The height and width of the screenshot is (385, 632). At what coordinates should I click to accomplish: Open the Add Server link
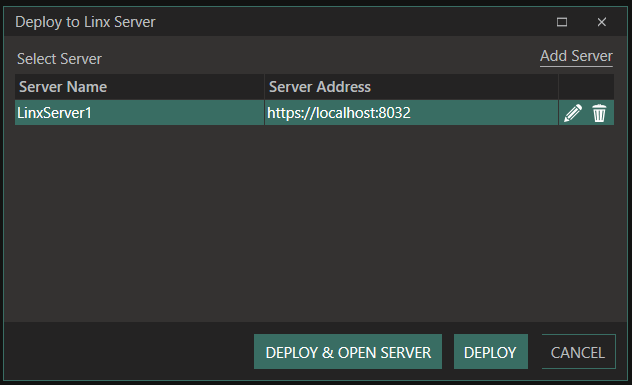tap(576, 56)
